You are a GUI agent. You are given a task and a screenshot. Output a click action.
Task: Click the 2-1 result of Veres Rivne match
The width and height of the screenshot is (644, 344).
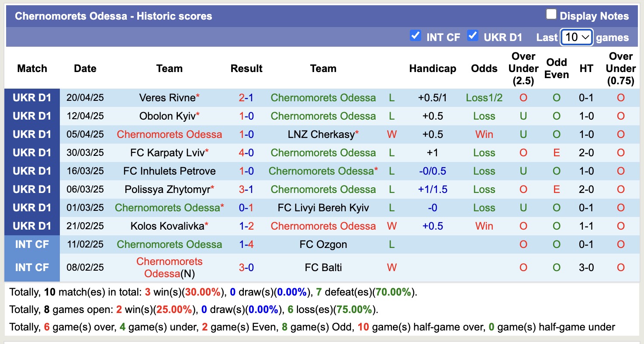point(246,97)
